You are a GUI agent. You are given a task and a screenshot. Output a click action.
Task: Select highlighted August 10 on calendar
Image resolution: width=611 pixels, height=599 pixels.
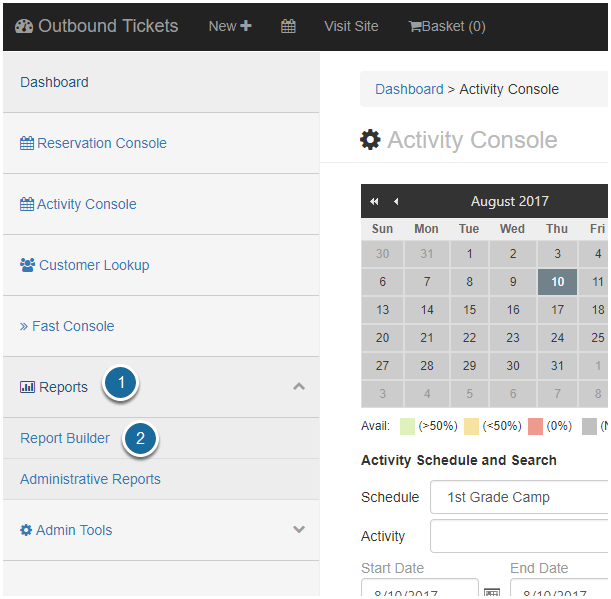557,282
